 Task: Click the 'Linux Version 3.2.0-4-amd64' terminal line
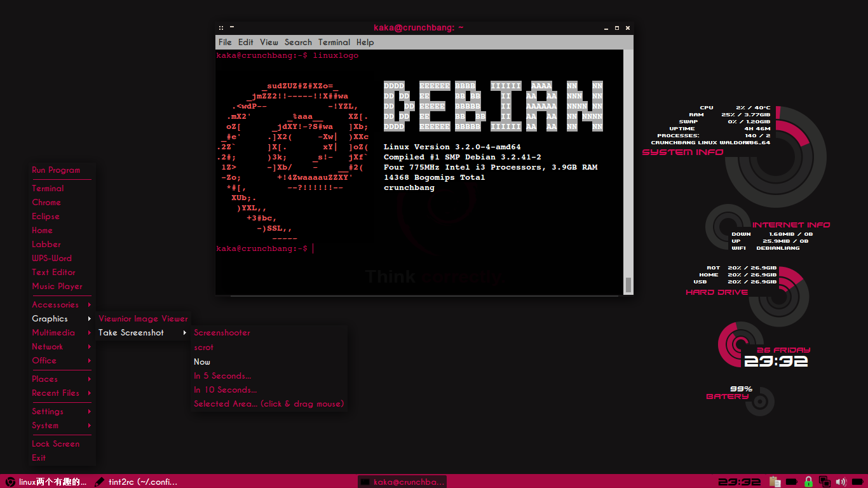click(x=452, y=147)
